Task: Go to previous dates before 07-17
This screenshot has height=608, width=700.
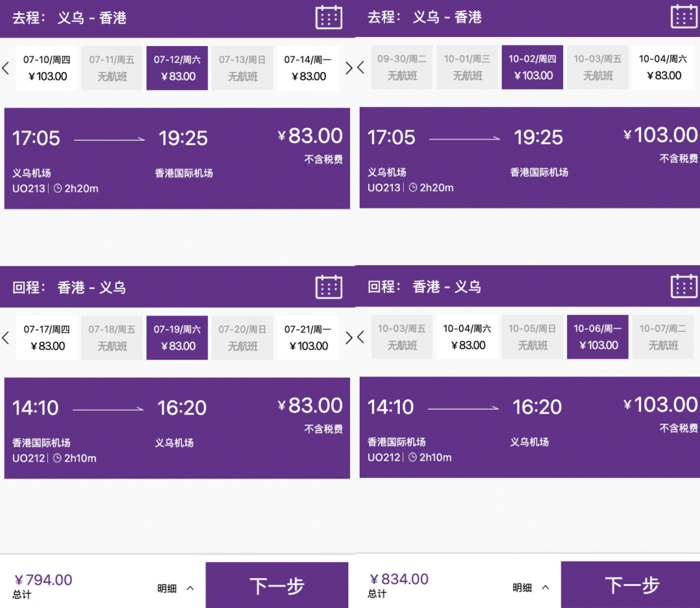Action: tap(6, 338)
